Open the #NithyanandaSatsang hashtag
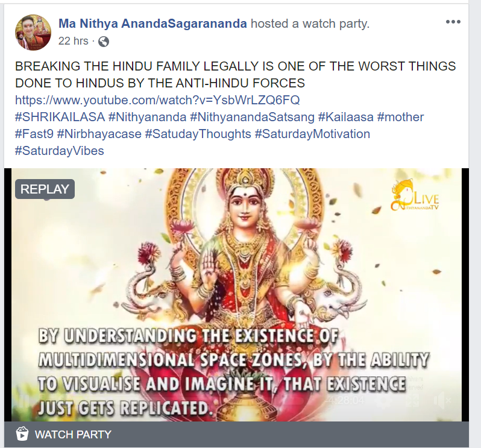481x448 pixels. tap(252, 117)
